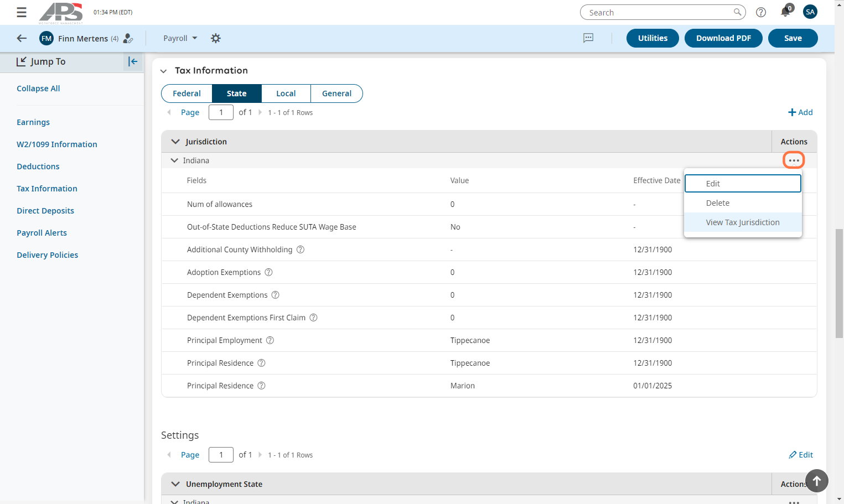Click the FM employee avatar
This screenshot has width=844, height=504.
point(46,38)
